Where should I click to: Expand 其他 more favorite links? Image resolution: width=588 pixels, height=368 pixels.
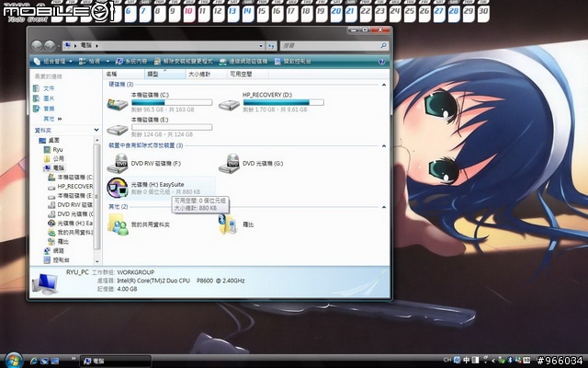tap(52, 119)
